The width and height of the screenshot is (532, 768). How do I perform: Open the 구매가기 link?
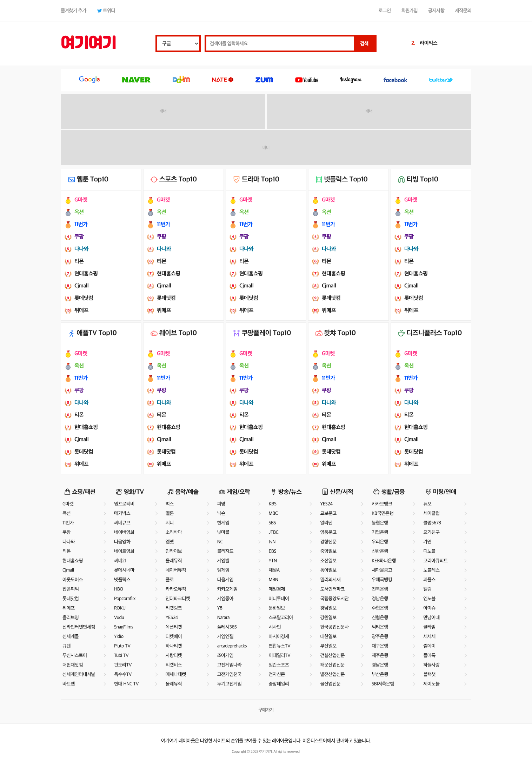pyautogui.click(x=266, y=710)
